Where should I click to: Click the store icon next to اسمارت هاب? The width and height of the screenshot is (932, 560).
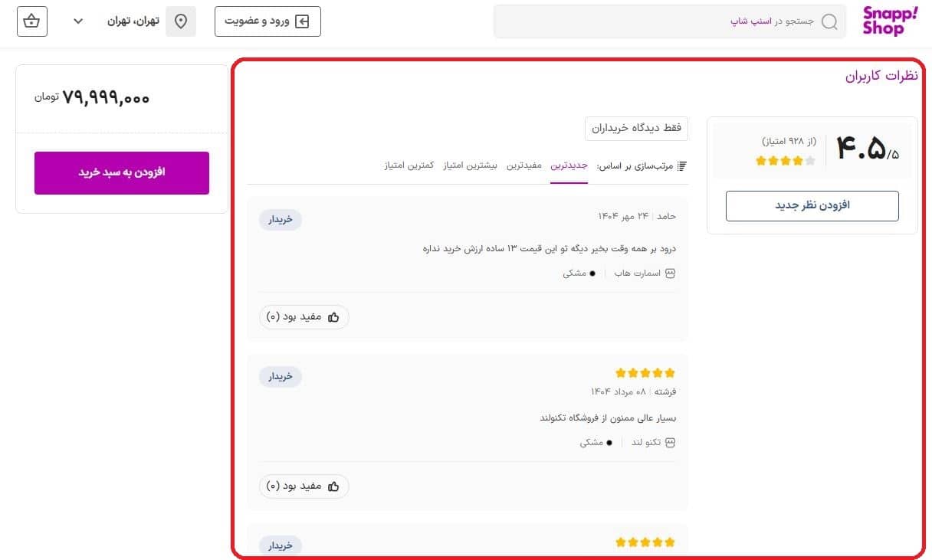point(671,273)
